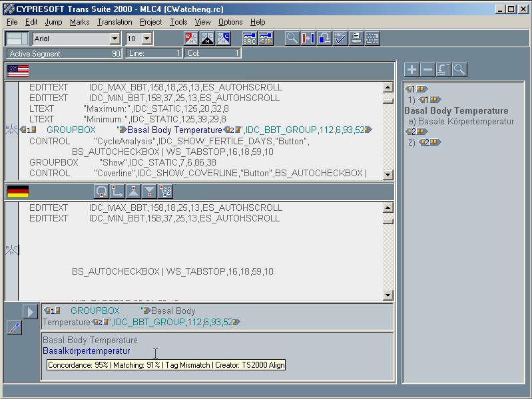Select the Basalkörpertemperatur translation match

(x=87, y=350)
